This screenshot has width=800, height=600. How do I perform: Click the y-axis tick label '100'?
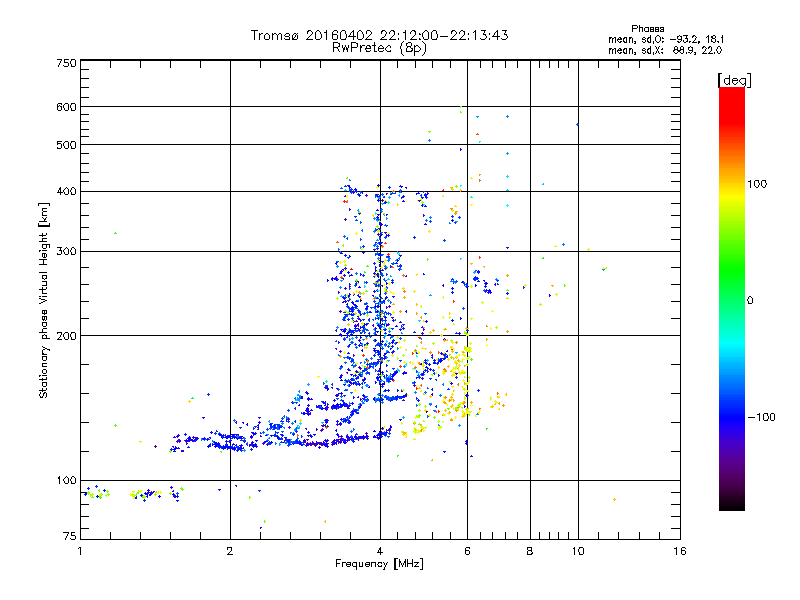point(66,480)
